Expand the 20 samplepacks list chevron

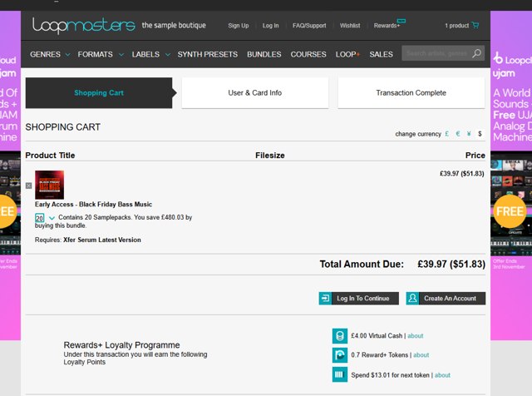[52, 218]
